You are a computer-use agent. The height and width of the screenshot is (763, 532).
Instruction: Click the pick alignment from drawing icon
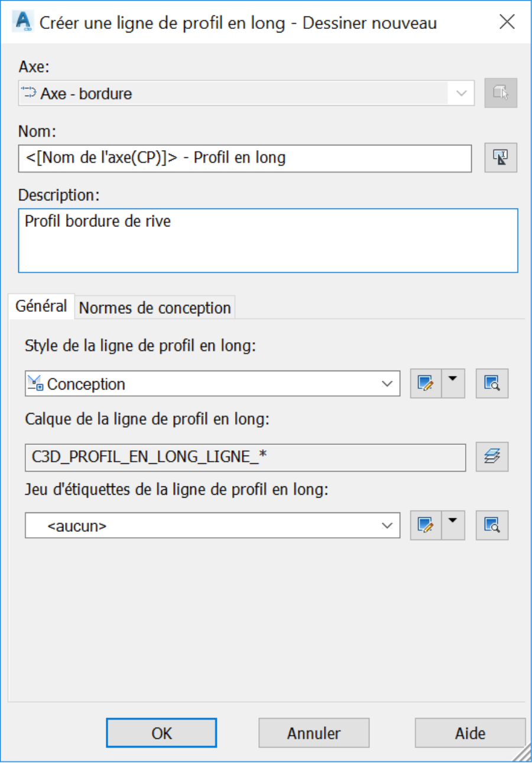coord(501,93)
